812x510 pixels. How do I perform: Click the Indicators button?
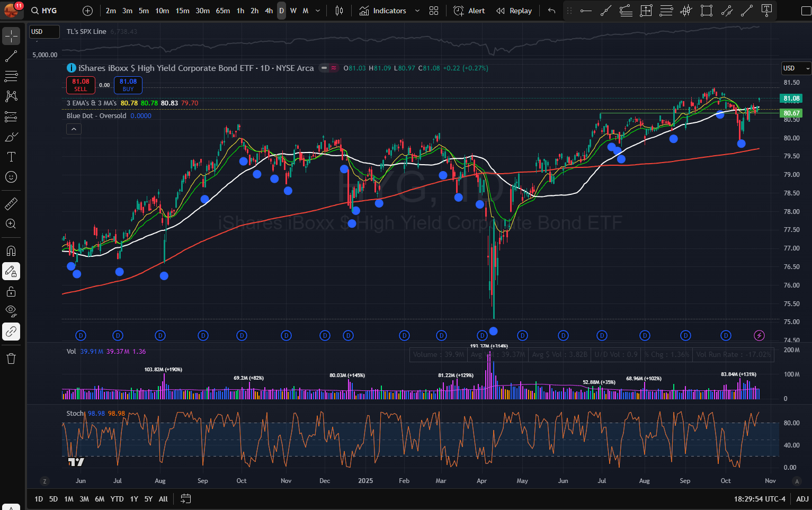[383, 11]
